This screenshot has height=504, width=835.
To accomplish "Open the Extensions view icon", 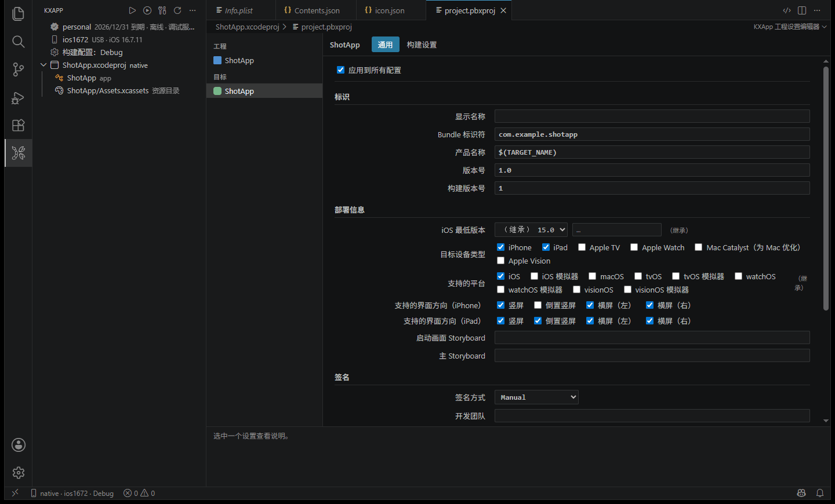I will [18, 125].
